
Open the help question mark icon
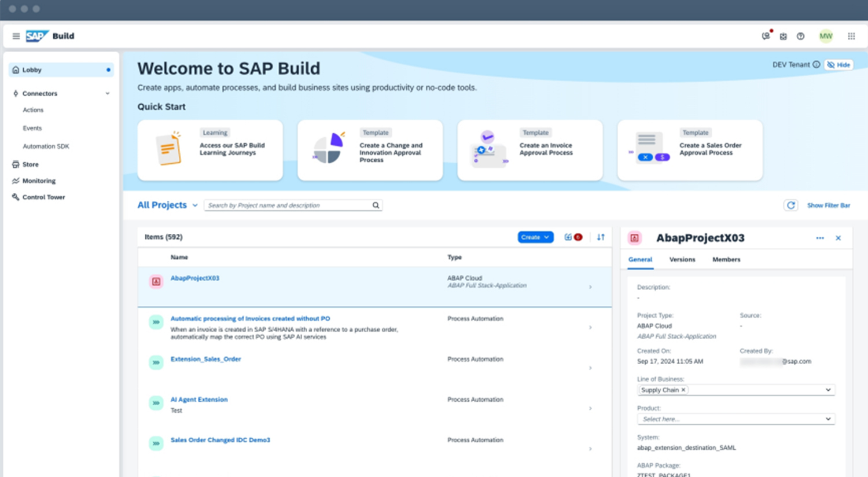point(800,36)
